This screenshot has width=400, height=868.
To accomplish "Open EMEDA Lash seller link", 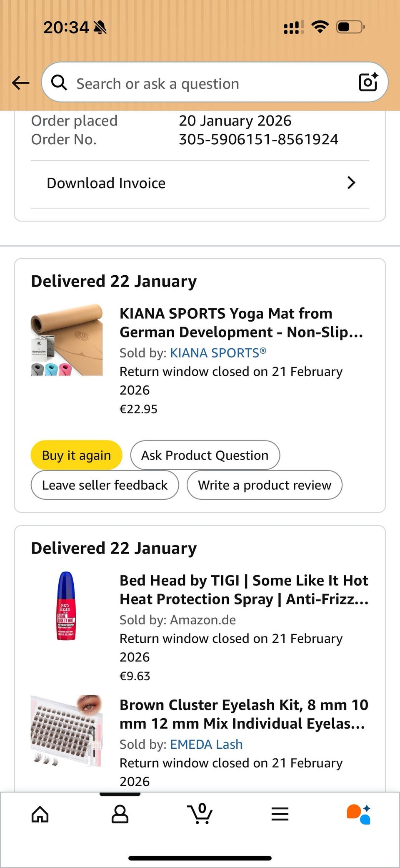I will (x=206, y=744).
